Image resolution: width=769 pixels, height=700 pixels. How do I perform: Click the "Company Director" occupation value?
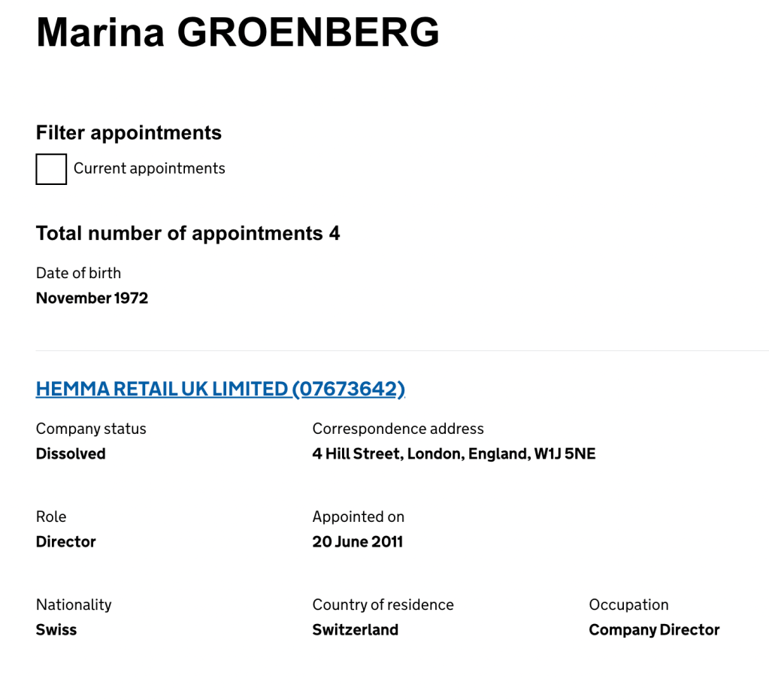point(654,629)
